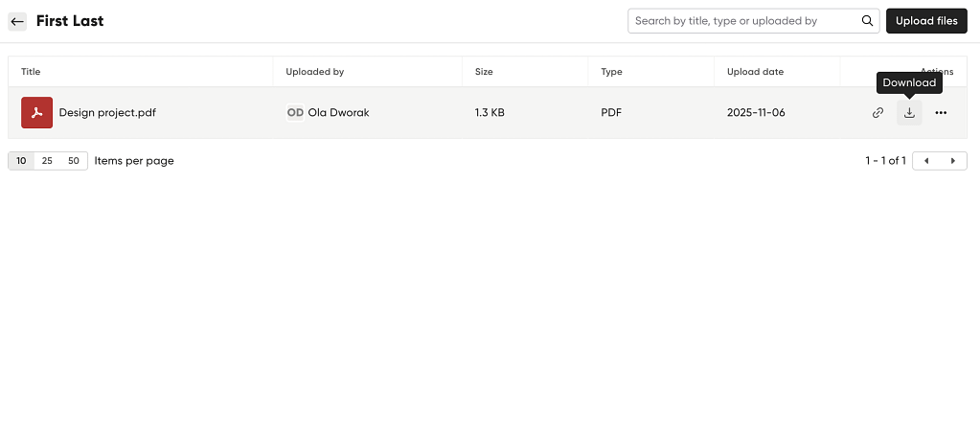Select 10 items per page
Image resolution: width=980 pixels, height=435 pixels.
tap(21, 161)
